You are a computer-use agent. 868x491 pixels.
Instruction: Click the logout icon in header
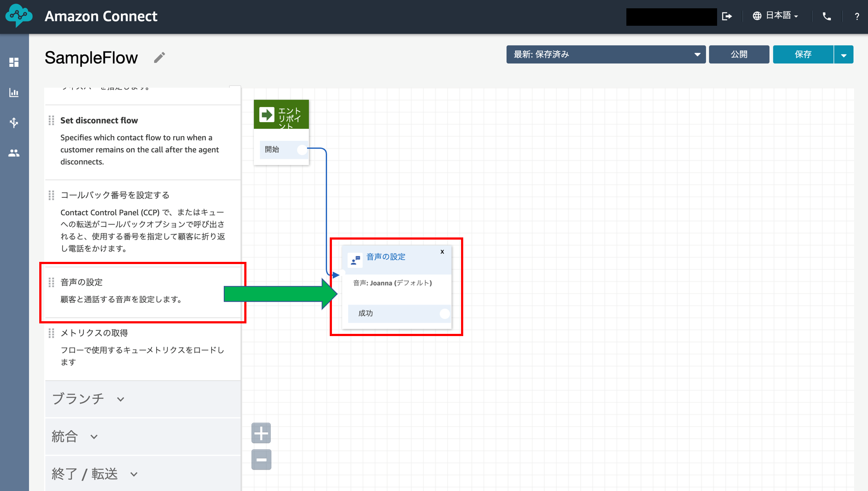(x=727, y=16)
